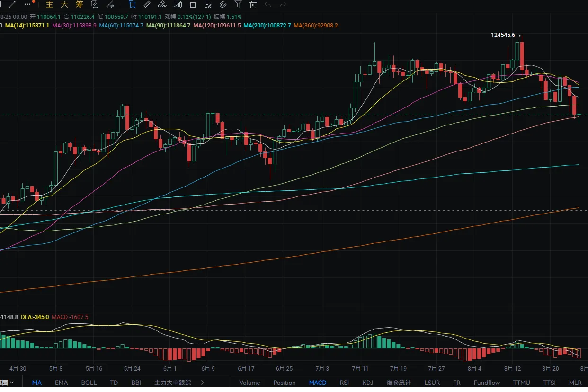Switch sub-chart to 爆仓统计
Screen dimensions: 588x392
point(399,383)
